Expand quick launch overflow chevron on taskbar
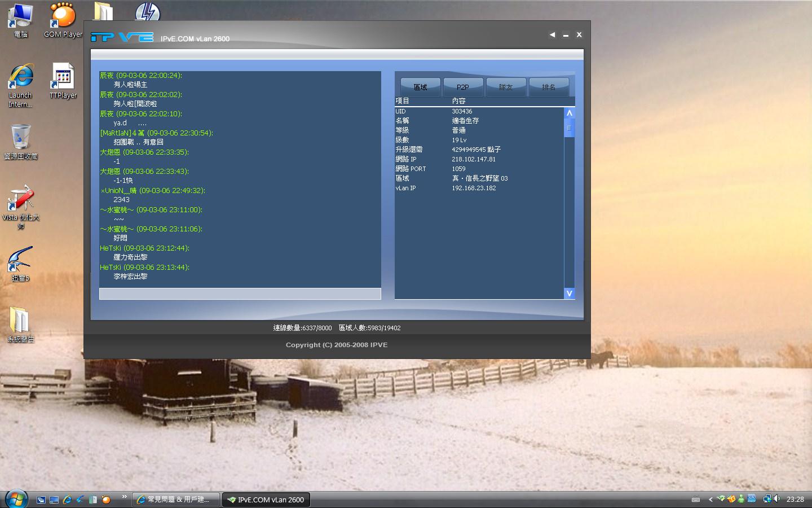 [x=124, y=497]
